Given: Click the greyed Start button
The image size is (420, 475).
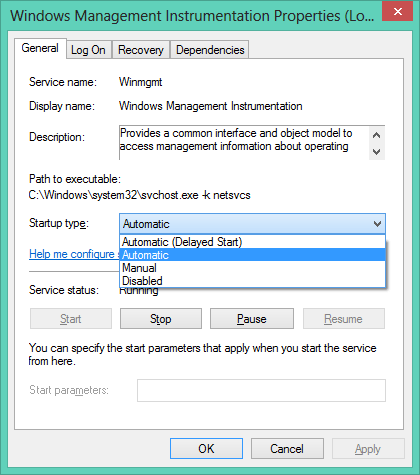Looking at the screenshot, I should point(71,319).
